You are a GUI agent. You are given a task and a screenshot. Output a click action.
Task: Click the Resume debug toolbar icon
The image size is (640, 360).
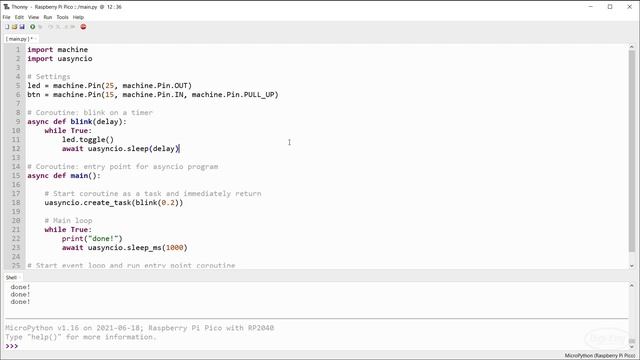coord(73,27)
